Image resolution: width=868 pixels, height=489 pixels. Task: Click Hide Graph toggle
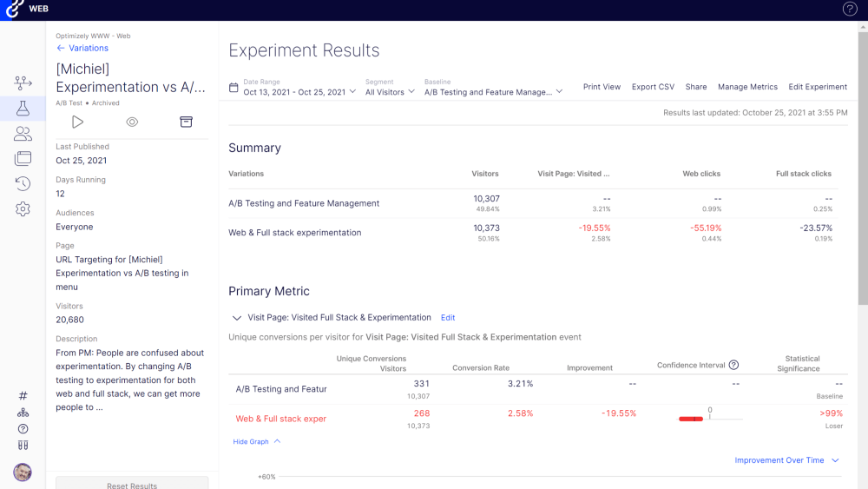click(257, 441)
